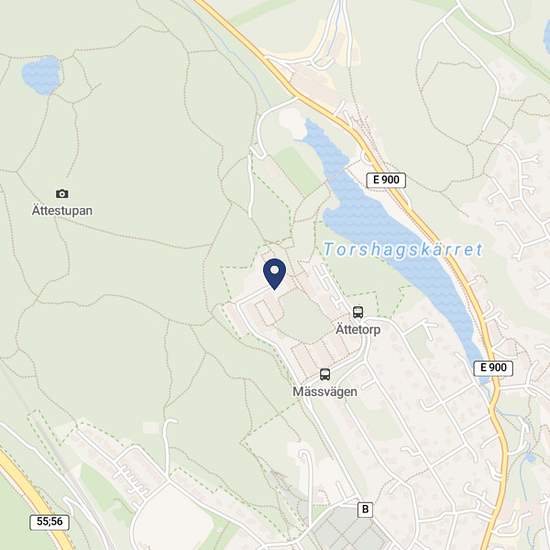
Task: Click the southern E 900 road shield
Action: pyautogui.click(x=493, y=368)
